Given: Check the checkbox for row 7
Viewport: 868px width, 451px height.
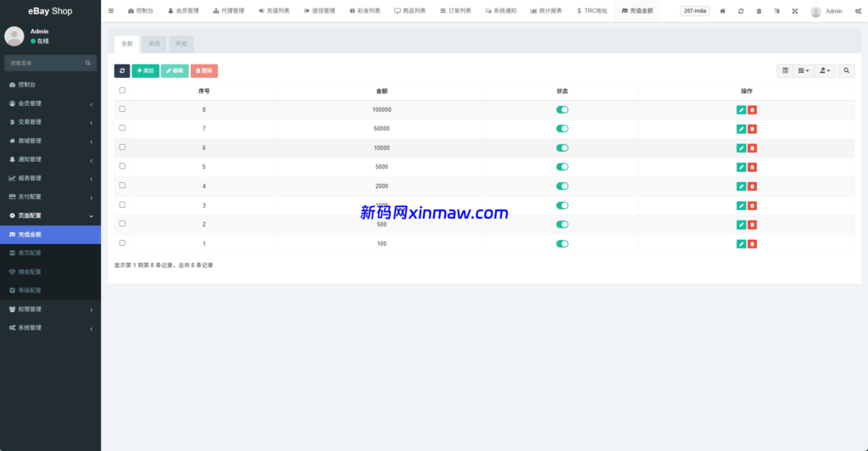Looking at the screenshot, I should pyautogui.click(x=122, y=128).
